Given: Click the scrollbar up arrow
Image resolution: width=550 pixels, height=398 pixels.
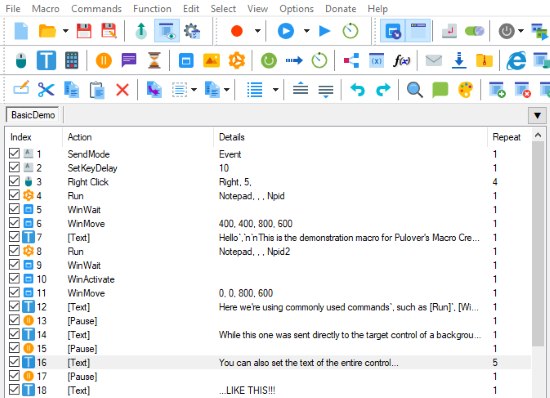Looking at the screenshot, I should [537, 135].
